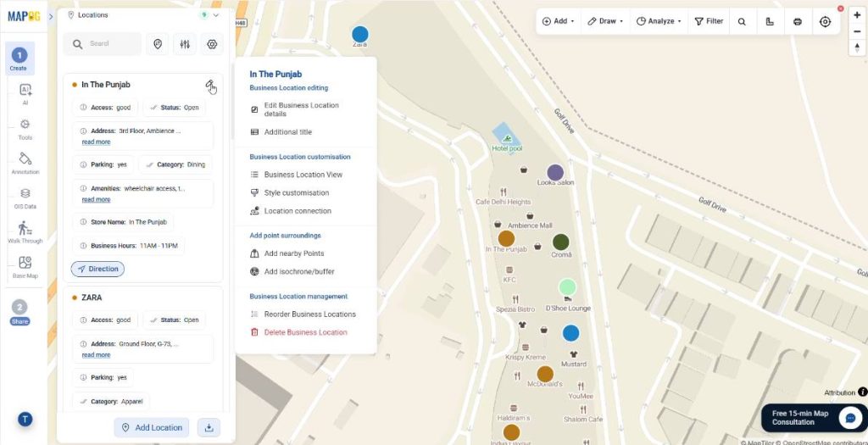
Task: Click into the location Search field
Action: click(103, 44)
